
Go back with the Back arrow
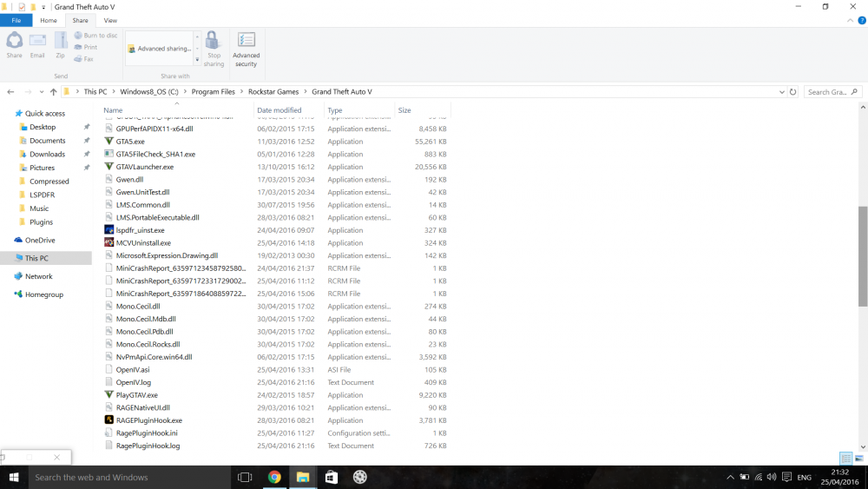tap(10, 92)
